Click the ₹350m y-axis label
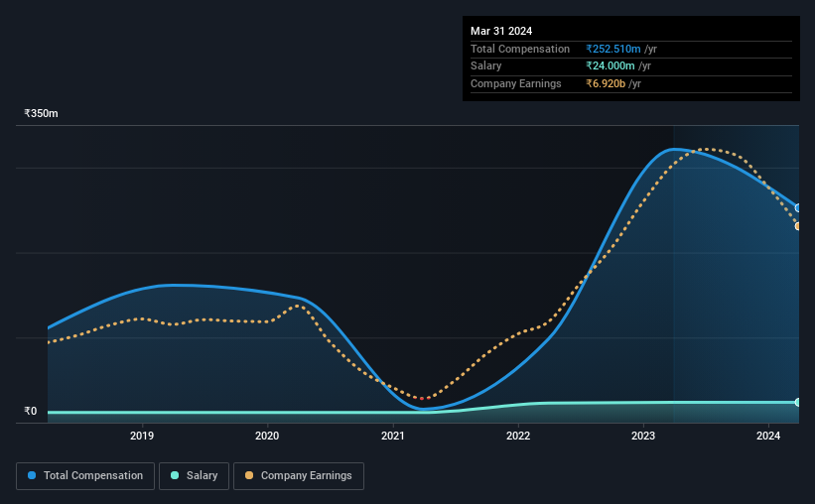This screenshot has height=504, width=815. point(41,113)
